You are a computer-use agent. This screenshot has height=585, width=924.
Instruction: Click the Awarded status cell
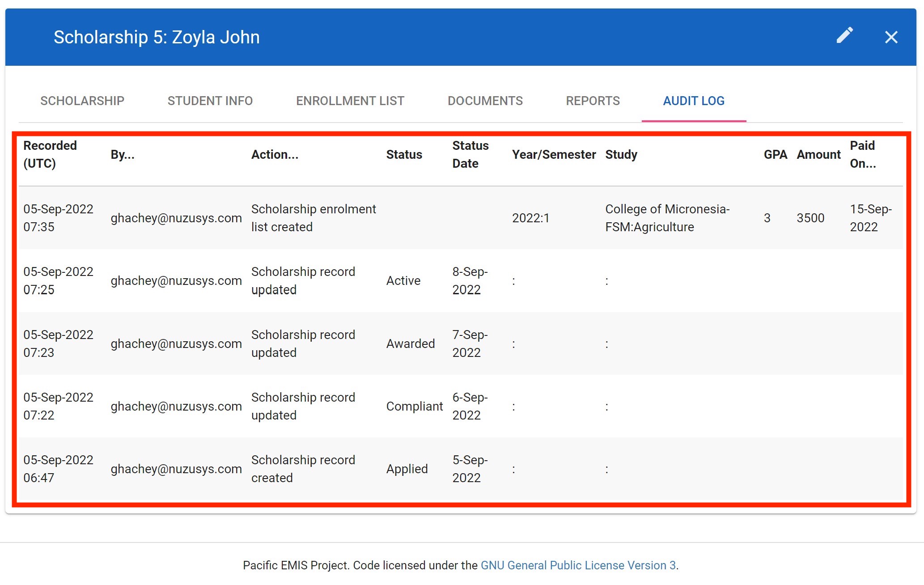[x=410, y=343]
